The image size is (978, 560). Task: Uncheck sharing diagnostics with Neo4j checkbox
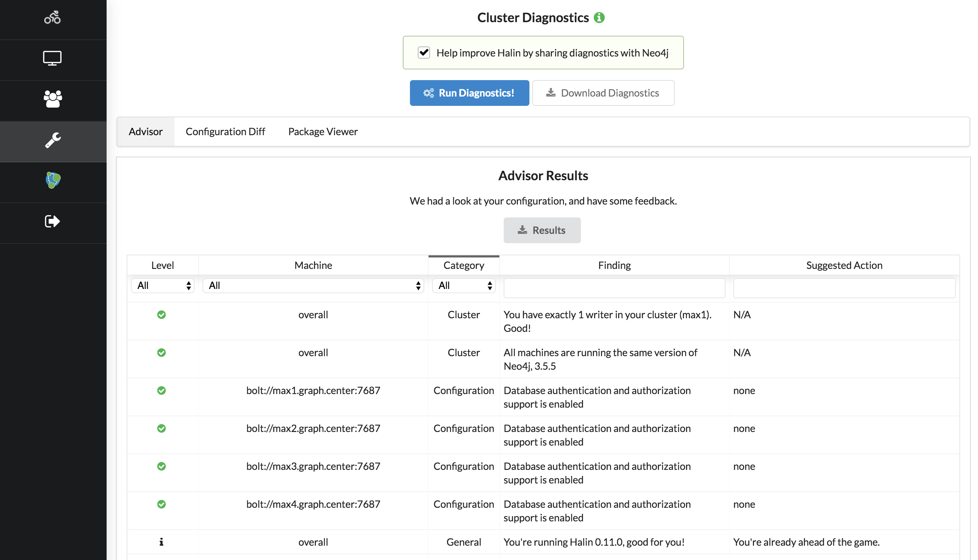(x=424, y=53)
